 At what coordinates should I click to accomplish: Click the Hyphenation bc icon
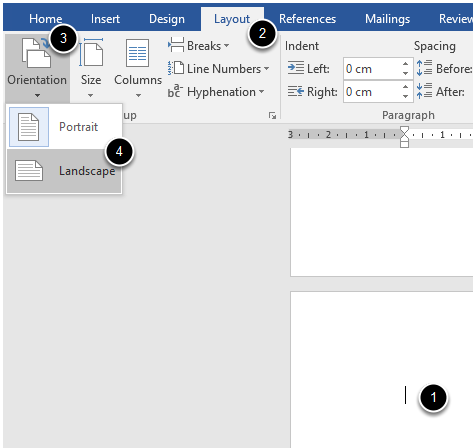tap(175, 91)
